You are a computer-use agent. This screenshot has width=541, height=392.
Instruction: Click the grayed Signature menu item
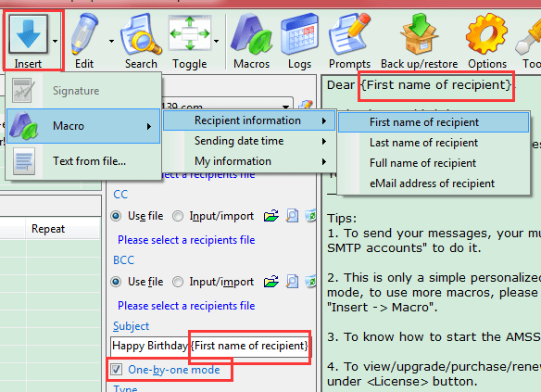tap(83, 91)
